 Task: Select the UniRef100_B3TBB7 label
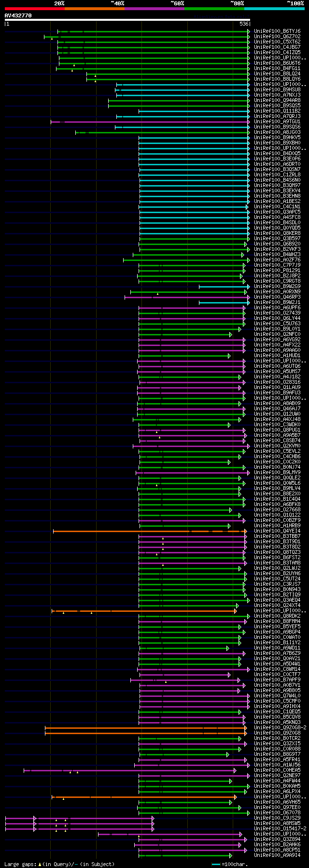click(x=277, y=536)
